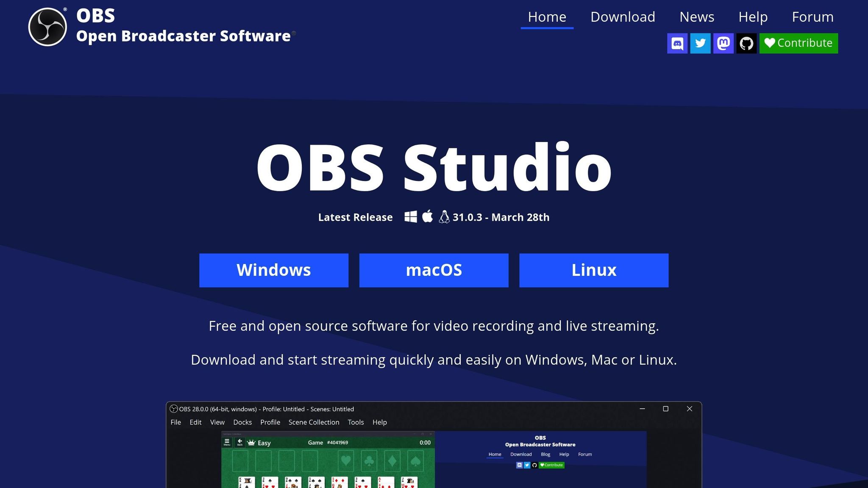Open the News nav item
Screen dimensions: 868x488
[697, 17]
